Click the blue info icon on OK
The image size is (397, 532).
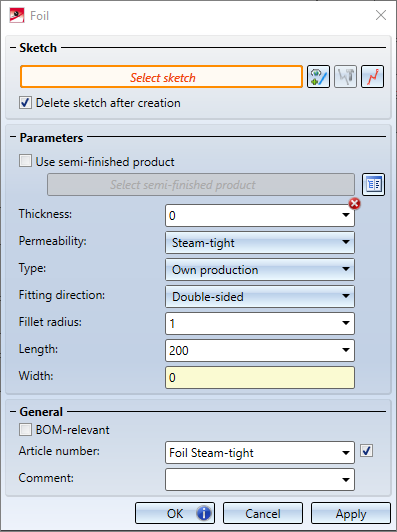(x=204, y=513)
